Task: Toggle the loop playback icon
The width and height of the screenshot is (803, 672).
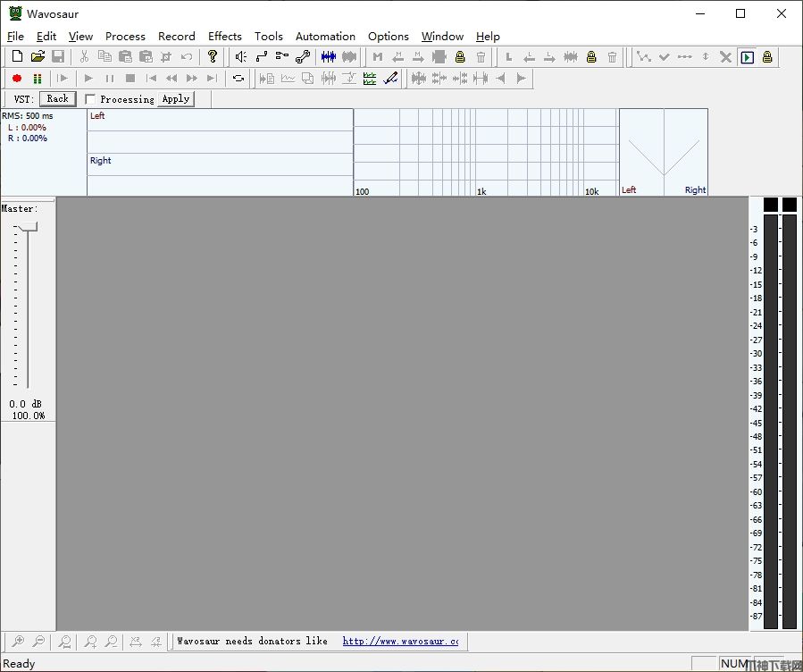Action: tap(238, 79)
